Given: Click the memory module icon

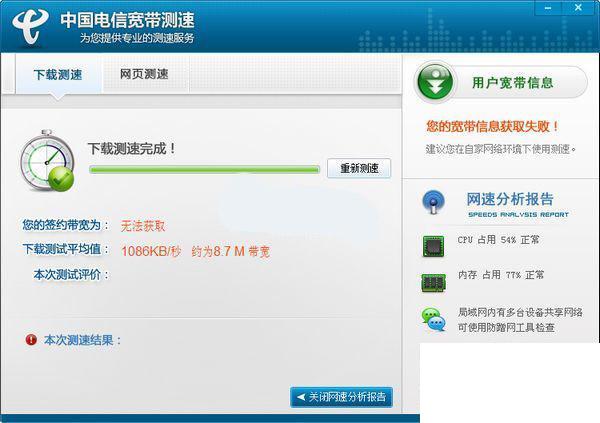Looking at the screenshot, I should point(434,283).
